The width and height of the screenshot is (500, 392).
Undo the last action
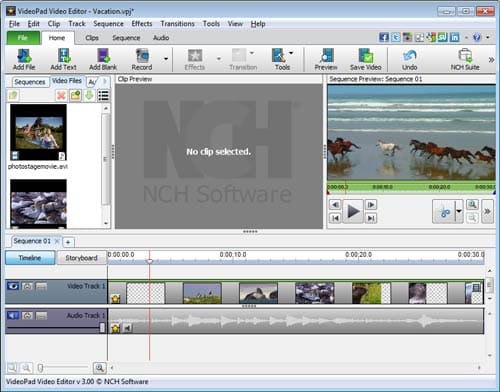tap(409, 59)
